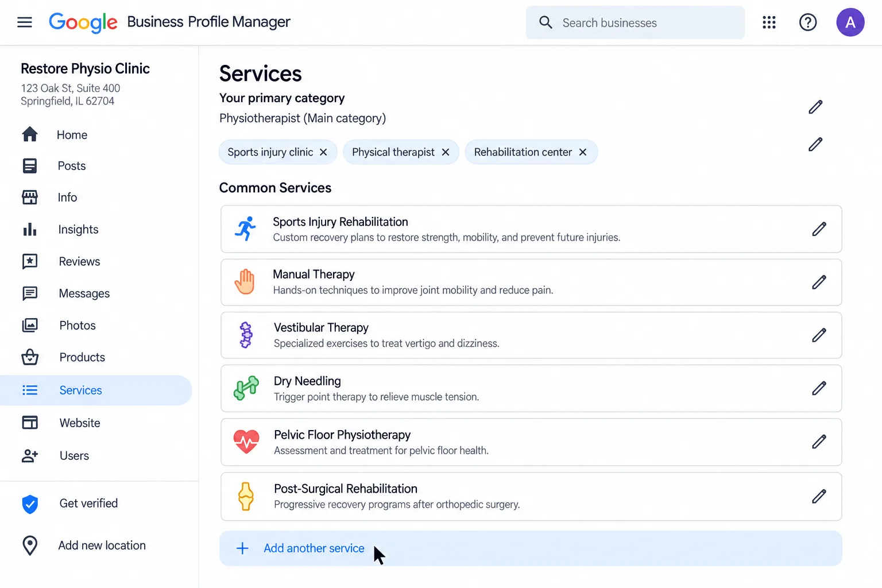Click the search magnifier icon
882x588 pixels.
click(x=546, y=22)
